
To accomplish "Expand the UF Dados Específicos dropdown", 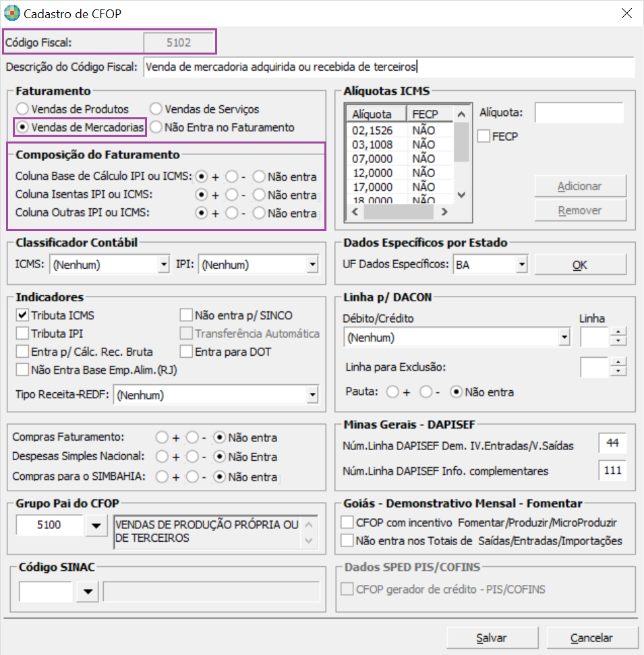I will tap(521, 266).
